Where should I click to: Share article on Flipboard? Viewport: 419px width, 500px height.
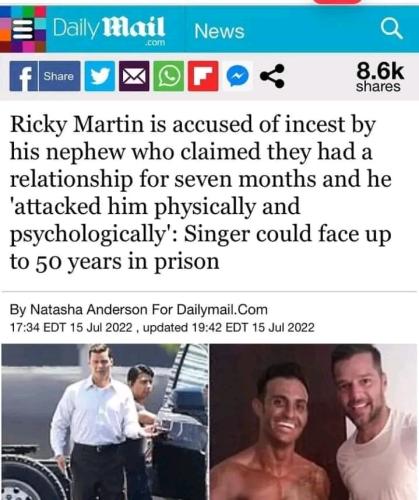pyautogui.click(x=203, y=76)
